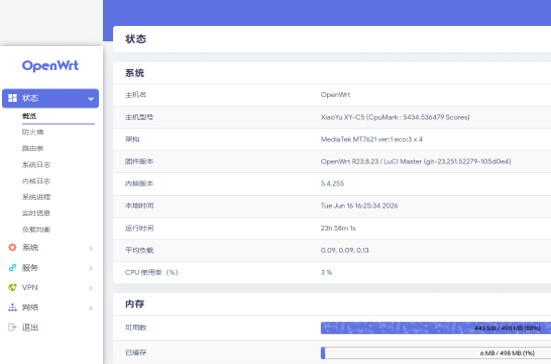The height and width of the screenshot is (364, 551).
Task: Select the local time Tue Jun 16 value
Action: pos(359,206)
